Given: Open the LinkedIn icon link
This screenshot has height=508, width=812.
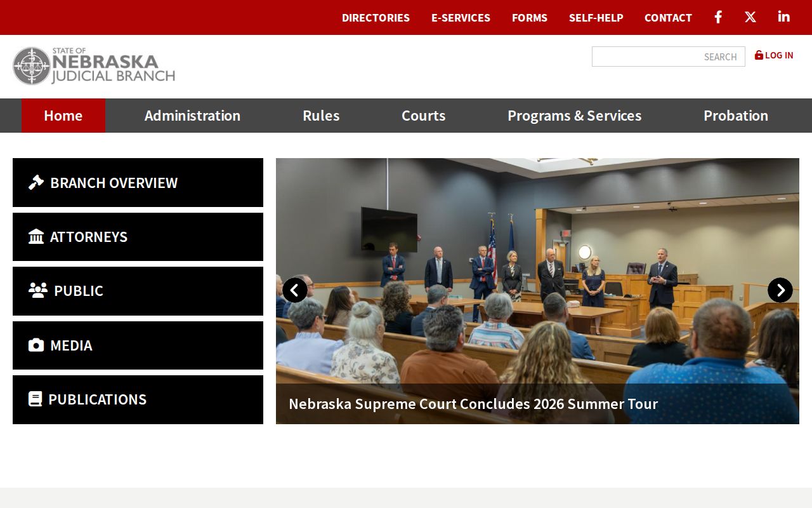Looking at the screenshot, I should (784, 17).
